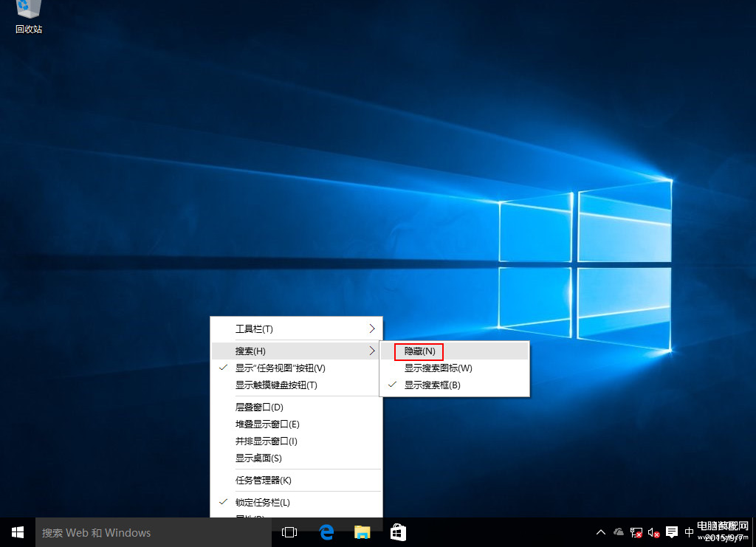Switch the 中 input method indicator
756x547 pixels.
[x=689, y=532]
